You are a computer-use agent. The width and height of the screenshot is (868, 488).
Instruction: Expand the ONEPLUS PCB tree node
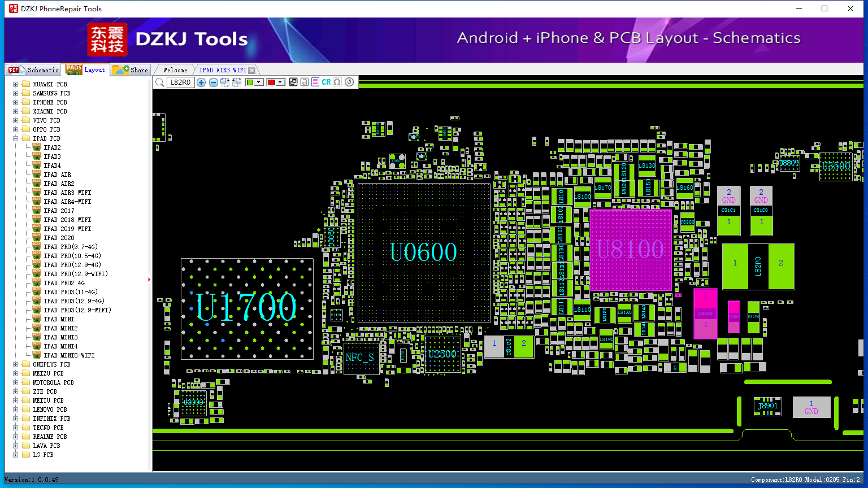(16, 364)
